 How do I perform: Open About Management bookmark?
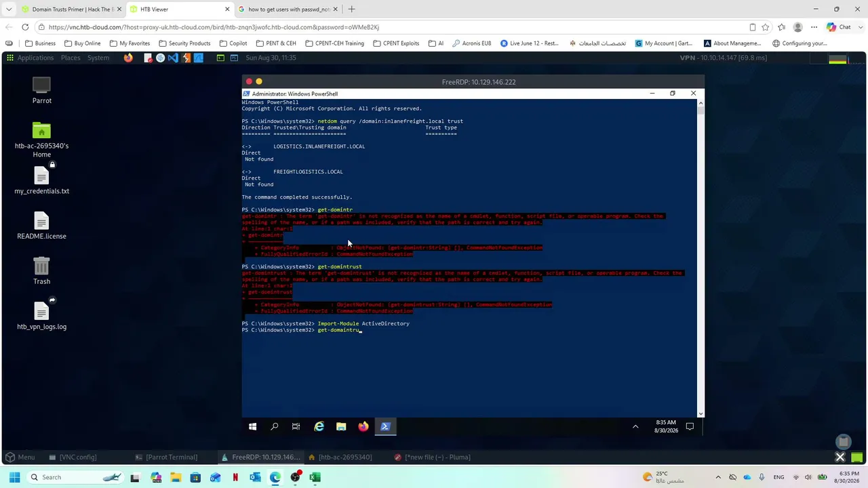(x=732, y=43)
